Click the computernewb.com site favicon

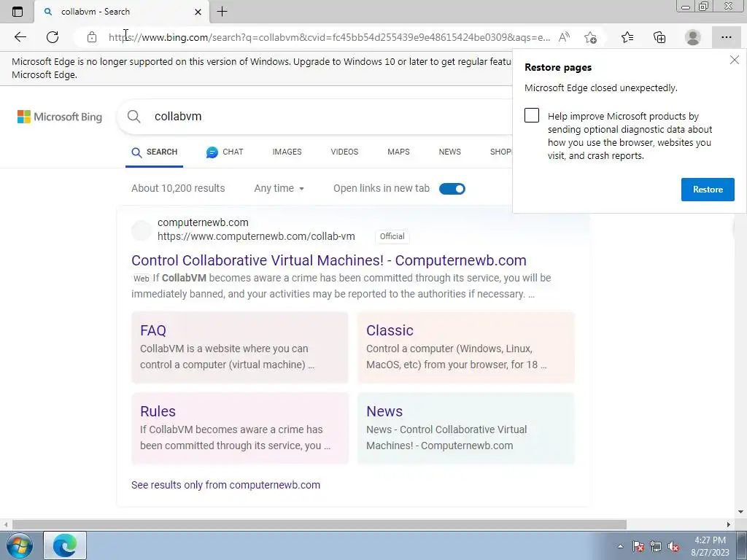[141, 230]
